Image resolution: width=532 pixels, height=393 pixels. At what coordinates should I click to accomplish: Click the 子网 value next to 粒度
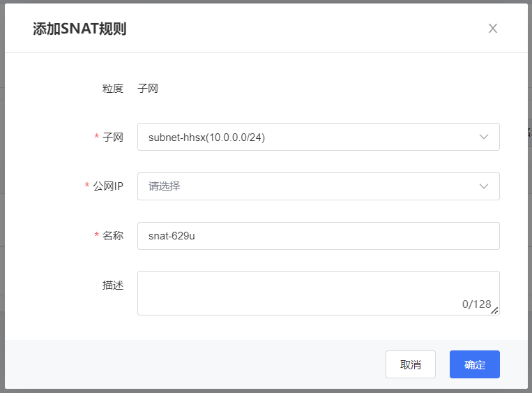[148, 89]
